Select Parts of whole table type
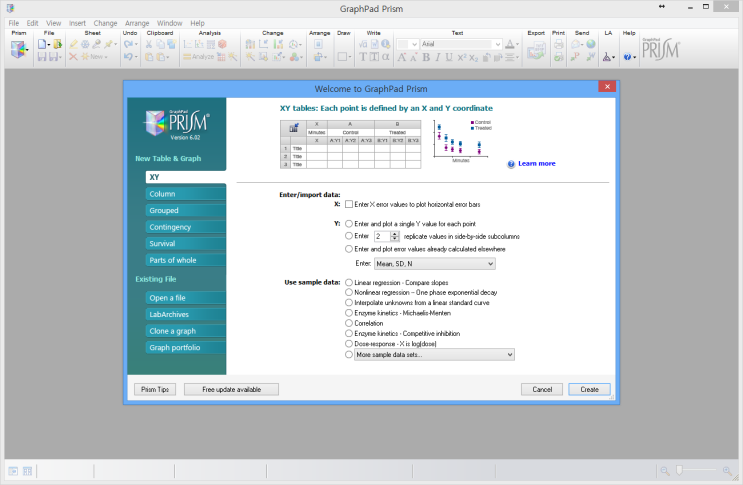743x485 pixels. pyautogui.click(x=186, y=260)
